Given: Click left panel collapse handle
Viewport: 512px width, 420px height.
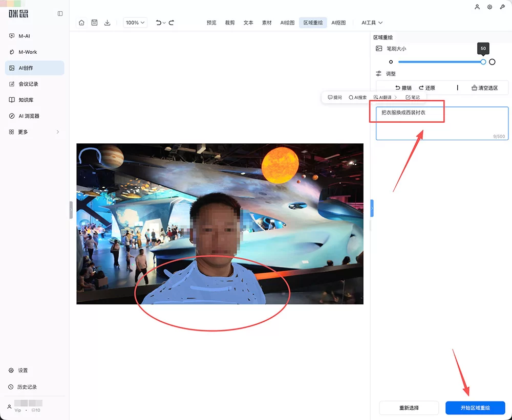Looking at the screenshot, I should coord(71,210).
